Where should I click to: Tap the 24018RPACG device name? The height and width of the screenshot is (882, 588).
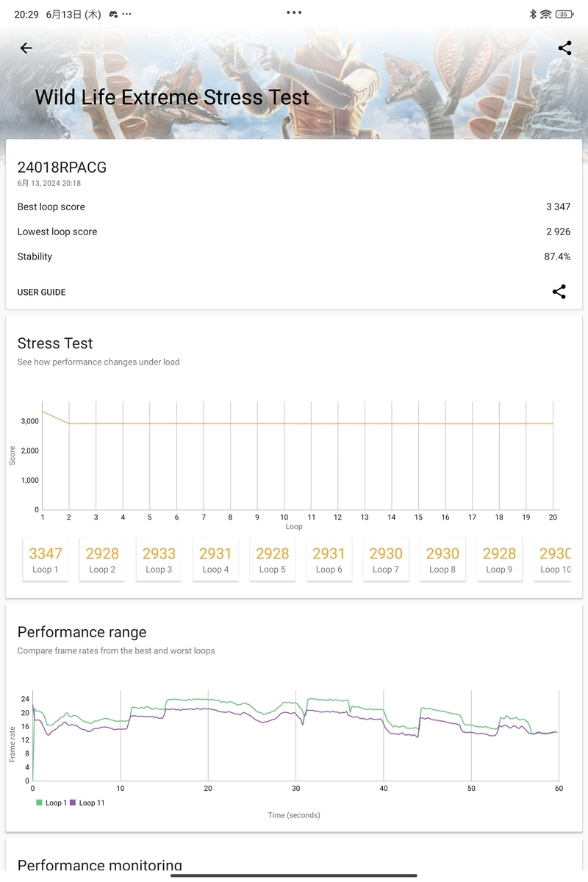pyautogui.click(x=62, y=168)
